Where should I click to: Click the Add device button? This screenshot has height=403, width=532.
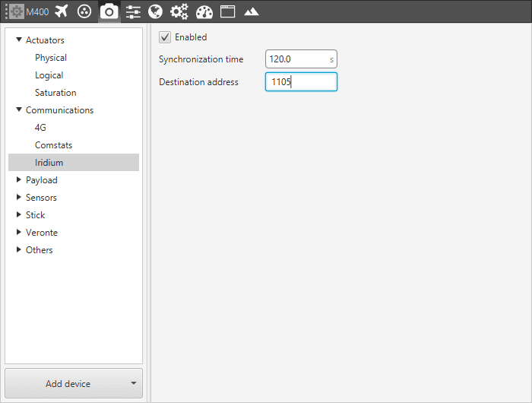[74, 383]
